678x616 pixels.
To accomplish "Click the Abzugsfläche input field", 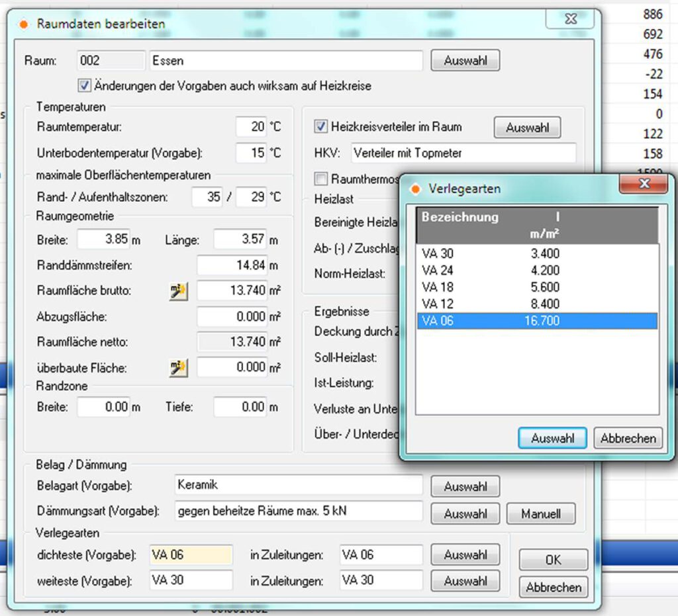I will pyautogui.click(x=232, y=317).
